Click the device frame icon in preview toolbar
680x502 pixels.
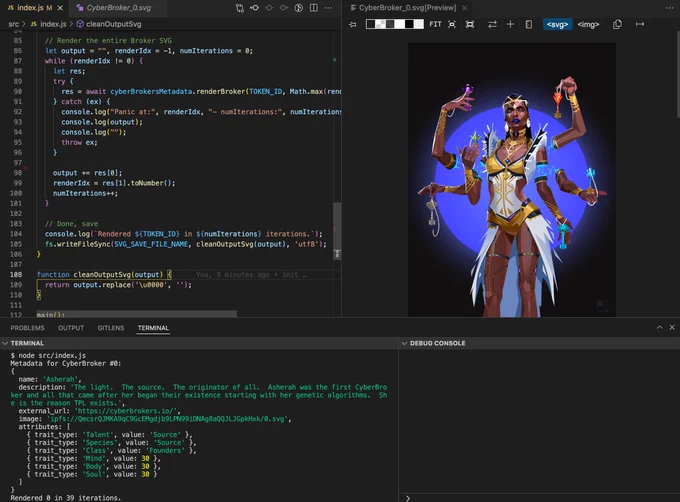click(528, 24)
